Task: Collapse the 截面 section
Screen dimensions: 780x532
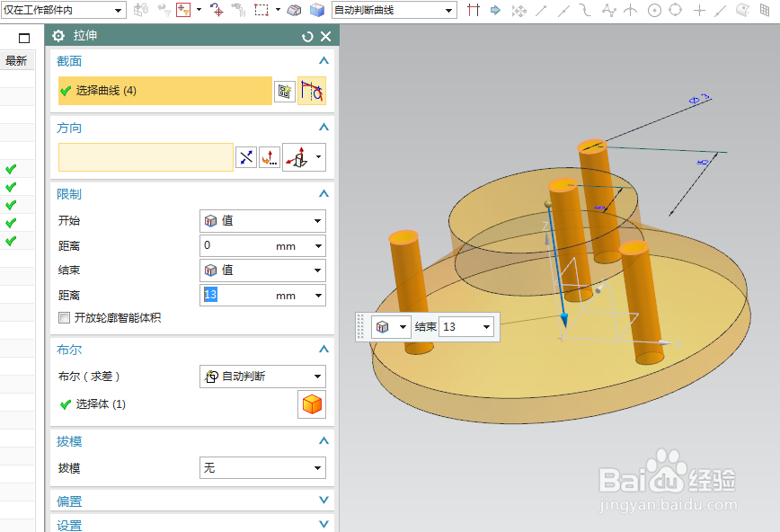Action: [324, 61]
